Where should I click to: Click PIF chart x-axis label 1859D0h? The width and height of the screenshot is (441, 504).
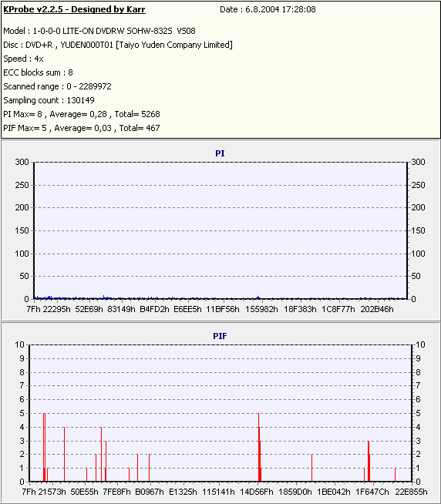click(295, 492)
